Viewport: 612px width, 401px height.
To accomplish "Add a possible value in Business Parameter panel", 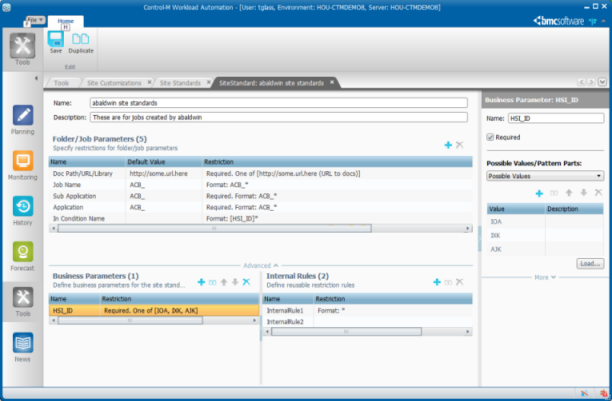I will pyautogui.click(x=539, y=193).
